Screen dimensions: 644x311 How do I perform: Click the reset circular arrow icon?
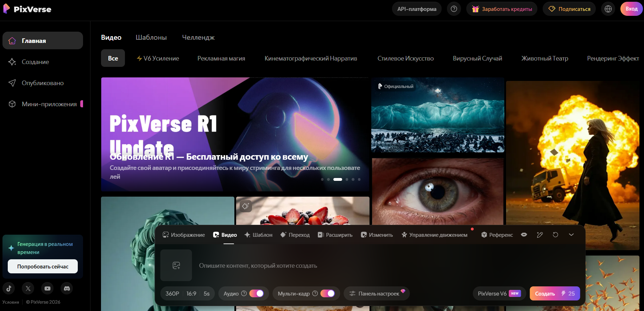pyautogui.click(x=555, y=235)
